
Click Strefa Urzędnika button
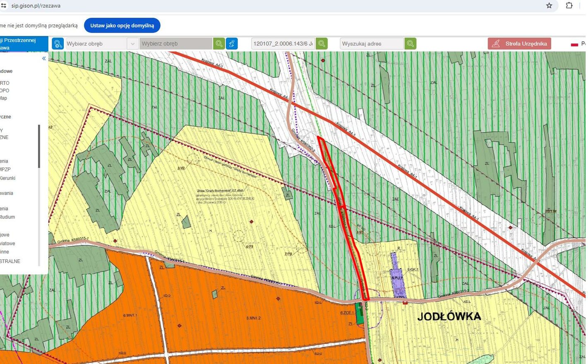click(519, 43)
